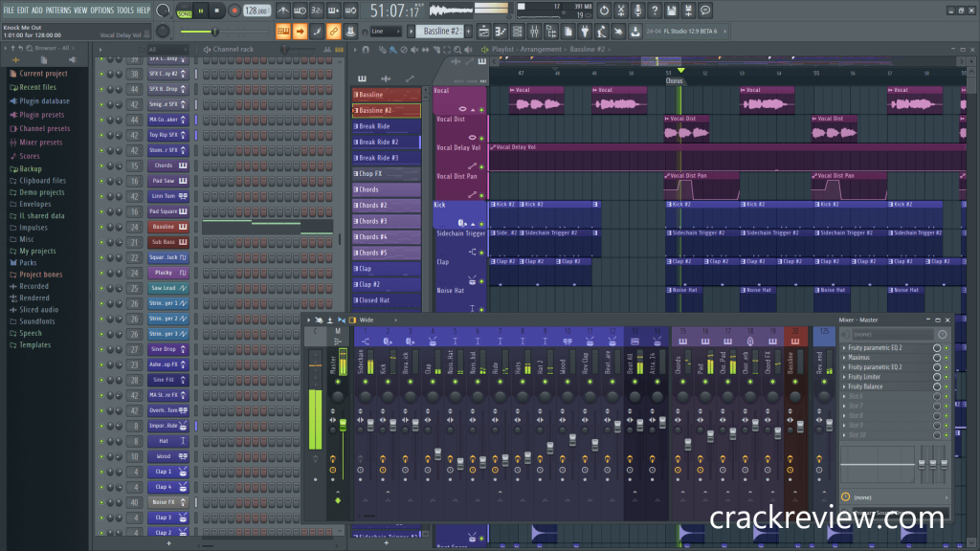The image size is (980, 551).
Task: Click the metronome icon
Action: 284,11
